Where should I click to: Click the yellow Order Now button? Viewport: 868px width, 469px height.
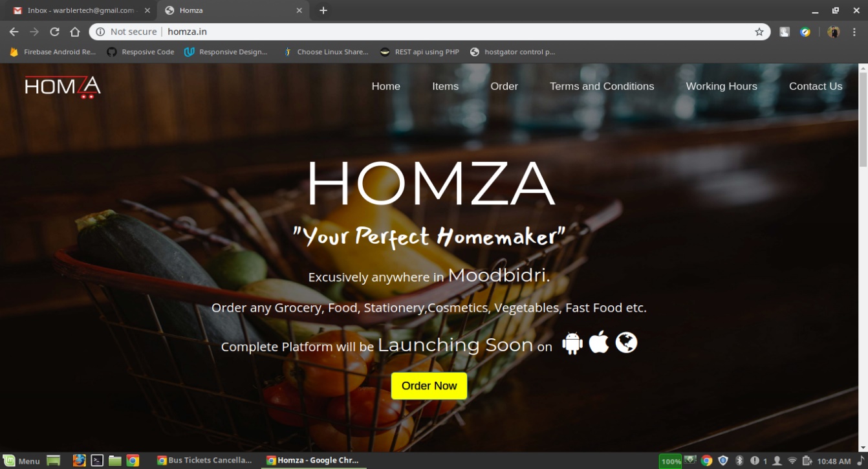(429, 386)
